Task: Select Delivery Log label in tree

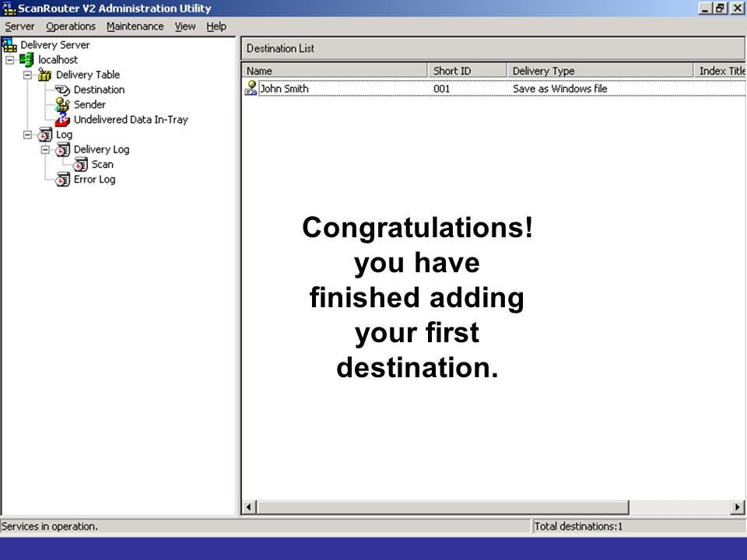Action: click(101, 149)
